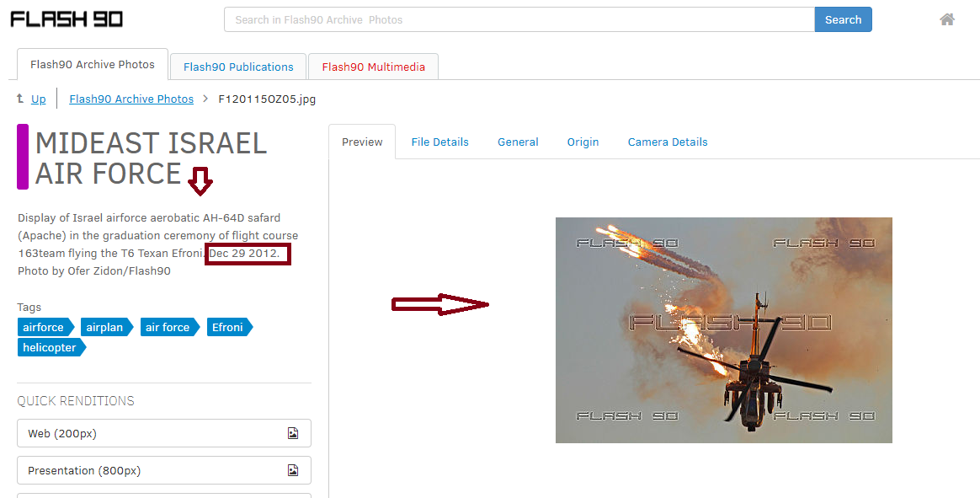The height and width of the screenshot is (498, 980).
Task: Click the Flash 90 logo
Action: tap(67, 19)
